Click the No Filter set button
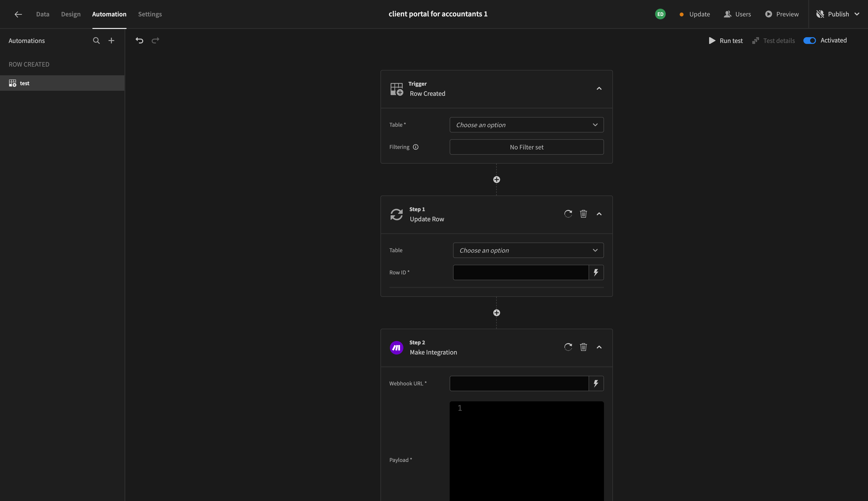 click(x=526, y=147)
